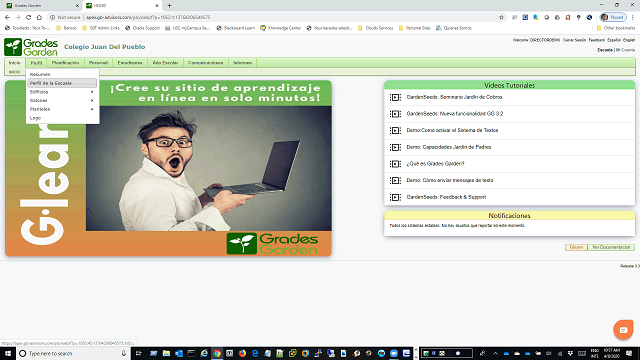The image size is (640, 360).
Task: Open the Año Escolar menu
Action: 165,63
